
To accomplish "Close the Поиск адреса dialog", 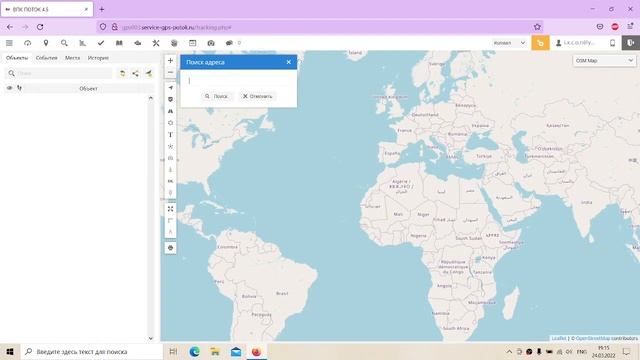I will 289,62.
